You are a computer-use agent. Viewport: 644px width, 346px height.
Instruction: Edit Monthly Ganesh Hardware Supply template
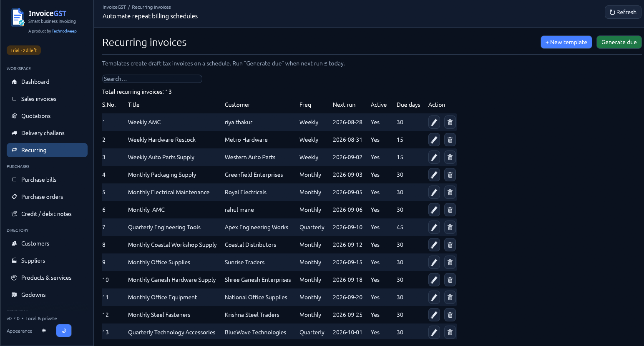(434, 280)
